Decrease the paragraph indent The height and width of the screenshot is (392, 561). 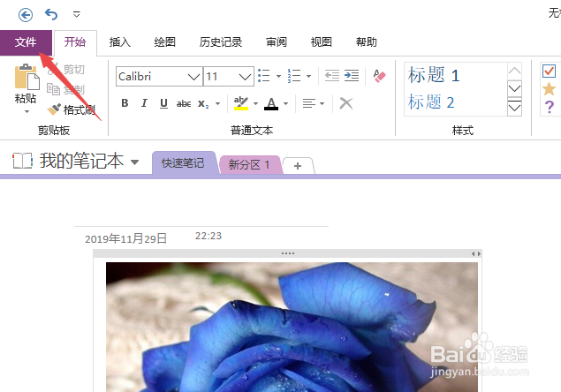coord(332,76)
